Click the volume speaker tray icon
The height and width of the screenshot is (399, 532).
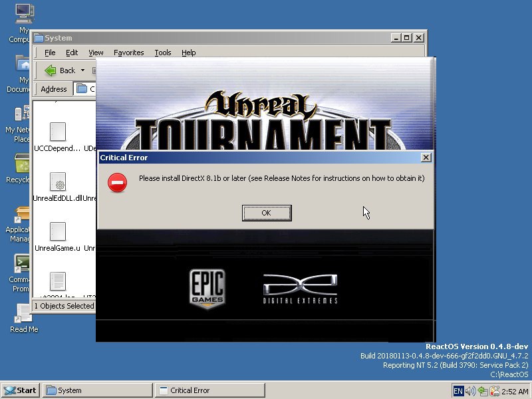pos(470,391)
